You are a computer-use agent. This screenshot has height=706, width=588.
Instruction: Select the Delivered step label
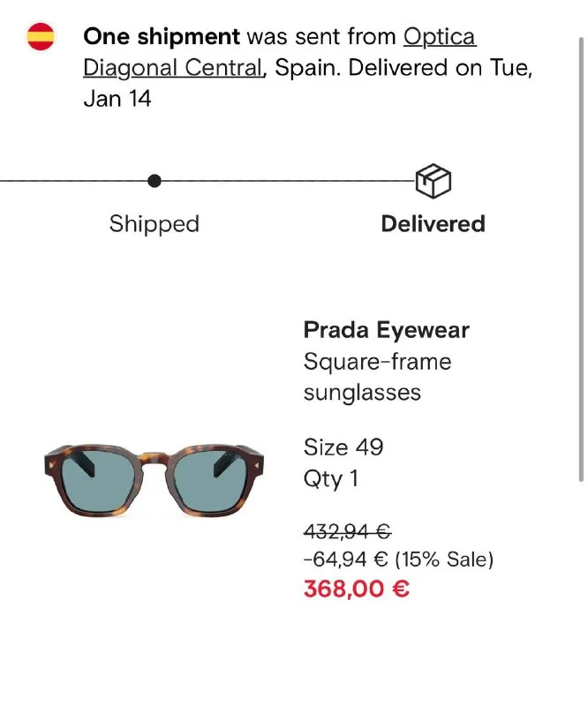click(433, 224)
